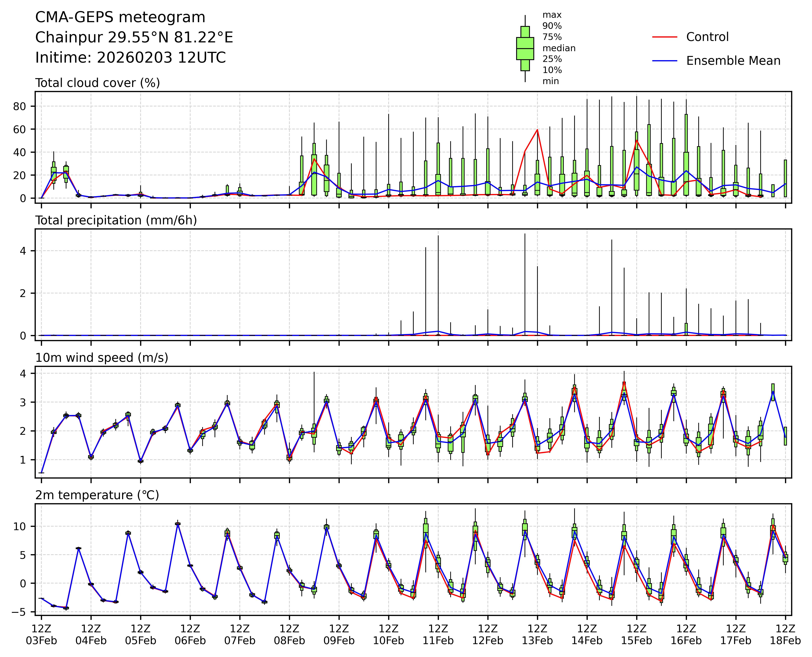Click the red Control legend line
Viewport: 812px width, 657px height.
(x=665, y=37)
